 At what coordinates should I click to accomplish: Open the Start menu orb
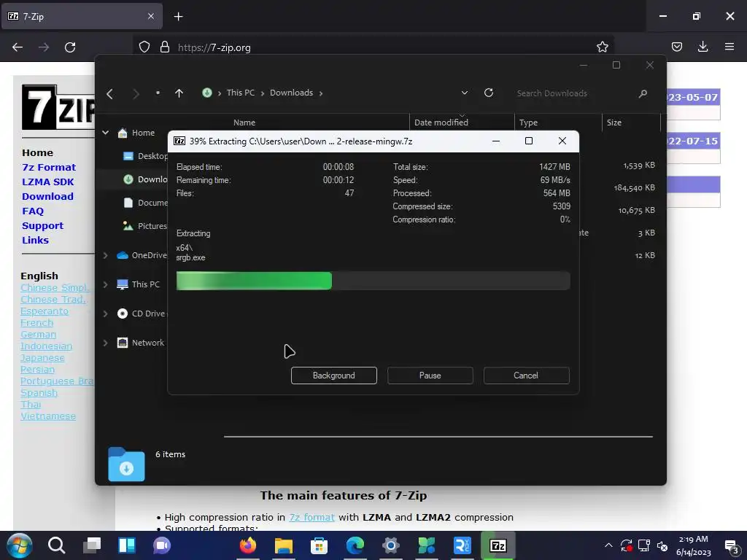pyautogui.click(x=20, y=545)
